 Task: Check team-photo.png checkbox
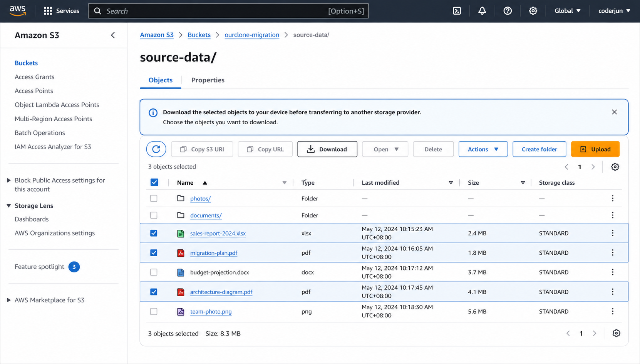154,312
